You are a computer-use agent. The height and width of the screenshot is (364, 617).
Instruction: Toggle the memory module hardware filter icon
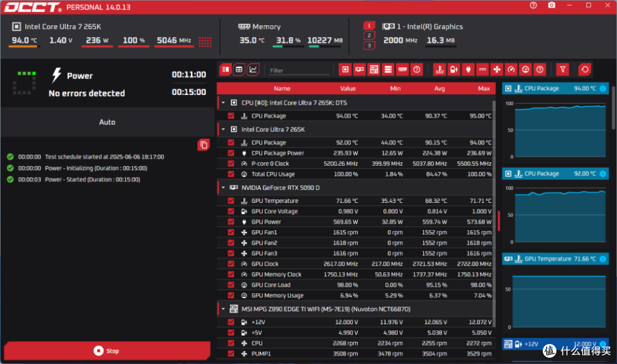click(x=403, y=70)
